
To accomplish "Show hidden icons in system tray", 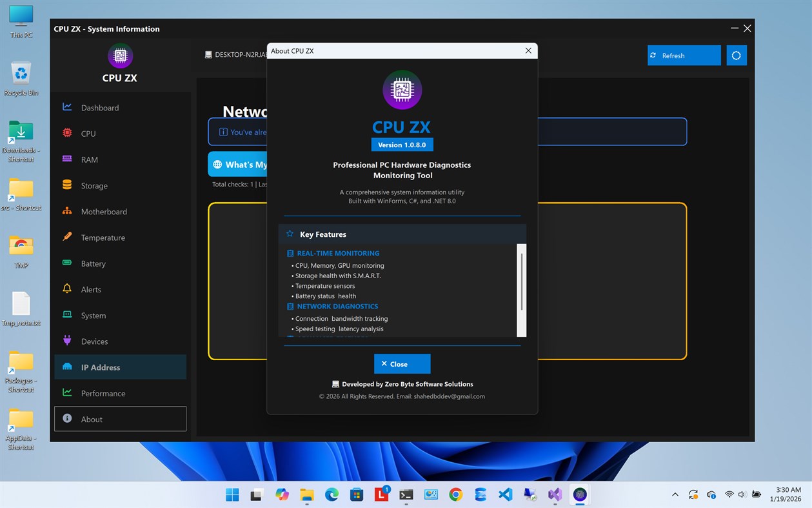I will coord(675,495).
